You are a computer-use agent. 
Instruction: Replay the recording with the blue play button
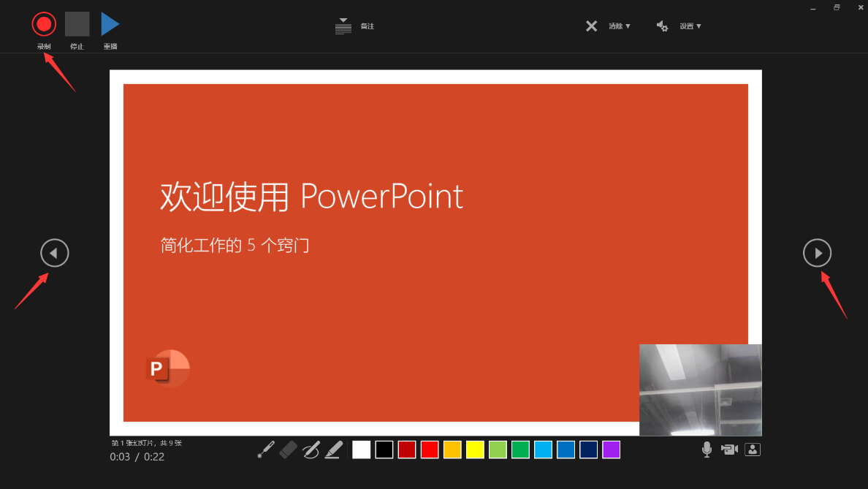[x=110, y=24]
